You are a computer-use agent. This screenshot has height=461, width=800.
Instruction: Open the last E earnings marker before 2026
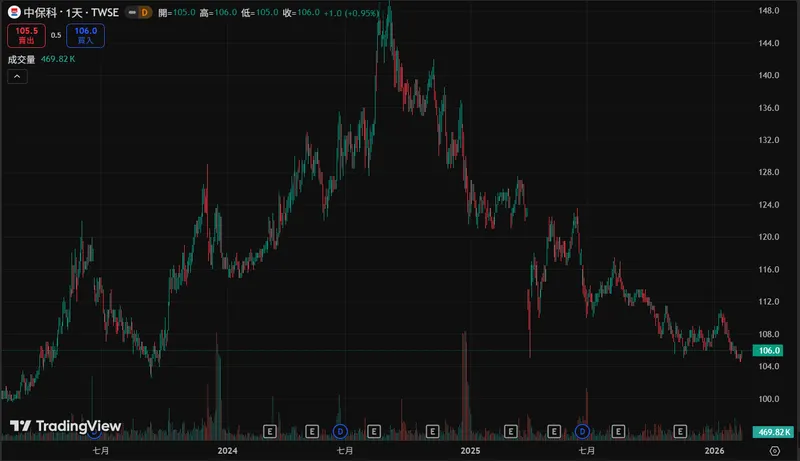pyautogui.click(x=680, y=432)
